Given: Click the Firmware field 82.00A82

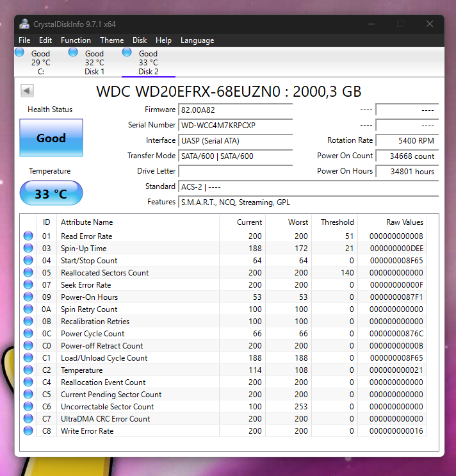Looking at the screenshot, I should point(236,110).
